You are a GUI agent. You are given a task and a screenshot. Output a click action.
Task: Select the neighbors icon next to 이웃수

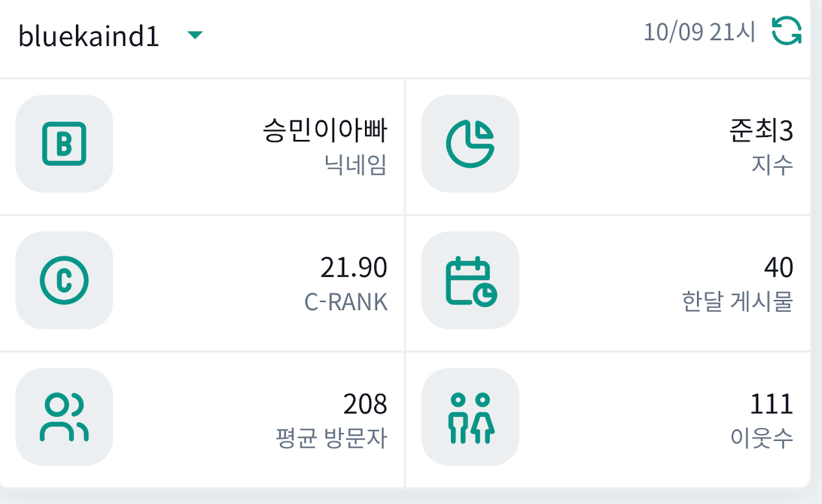click(470, 417)
